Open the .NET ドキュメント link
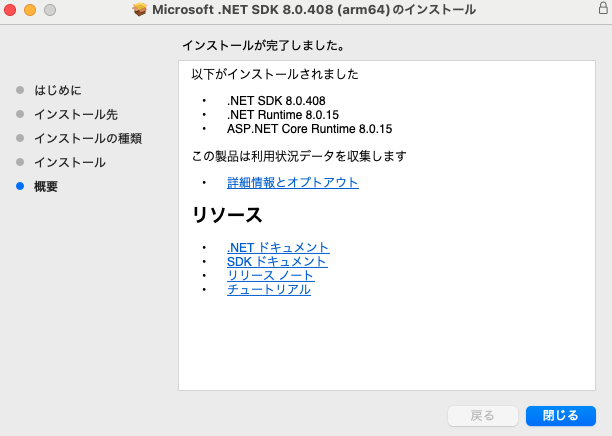612x436 pixels. [x=278, y=247]
